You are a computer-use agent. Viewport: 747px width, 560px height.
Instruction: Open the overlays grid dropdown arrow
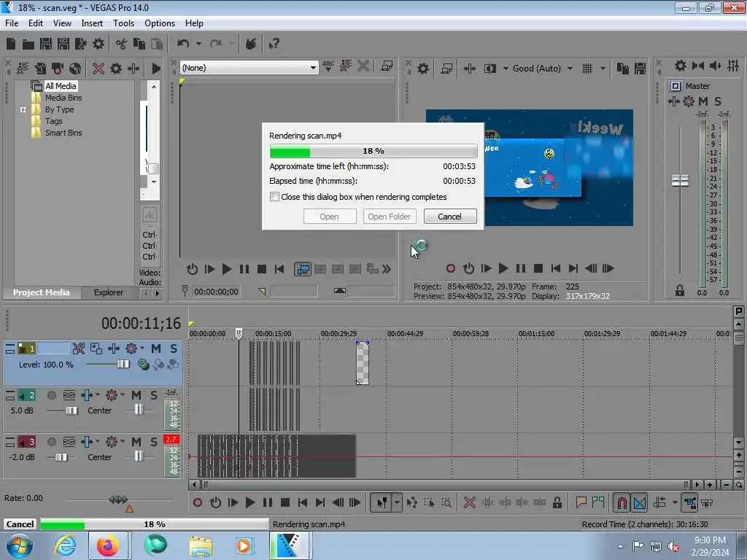(x=603, y=69)
